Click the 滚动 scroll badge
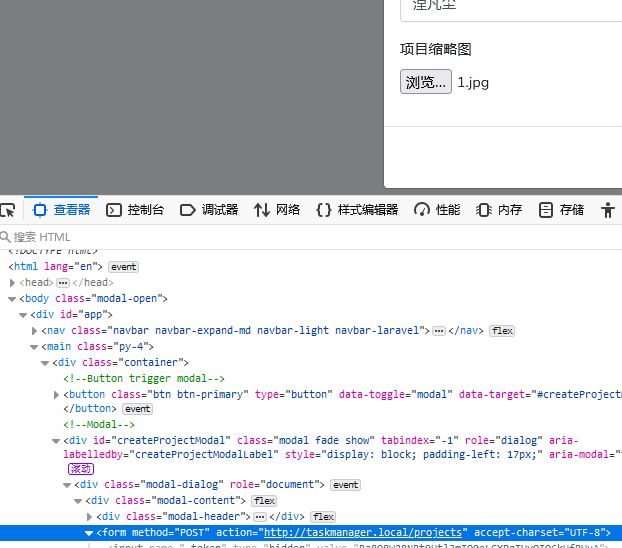 coord(81,469)
